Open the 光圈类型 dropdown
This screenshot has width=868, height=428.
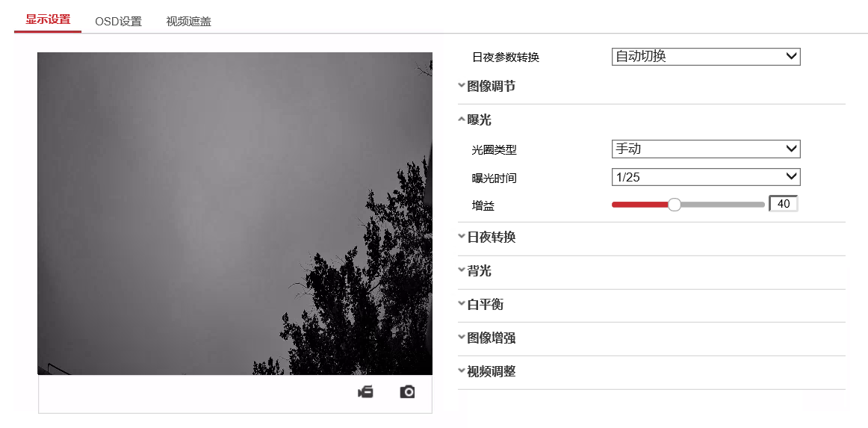coord(706,149)
